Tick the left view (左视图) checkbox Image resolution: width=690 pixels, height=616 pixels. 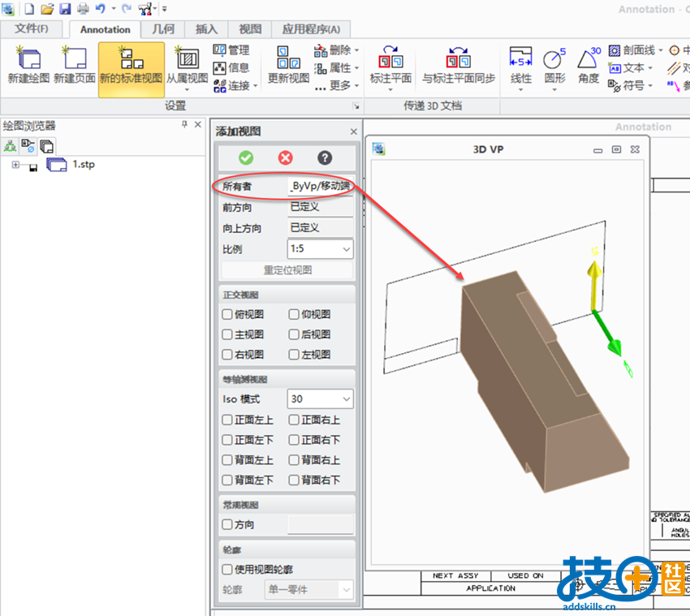click(294, 355)
